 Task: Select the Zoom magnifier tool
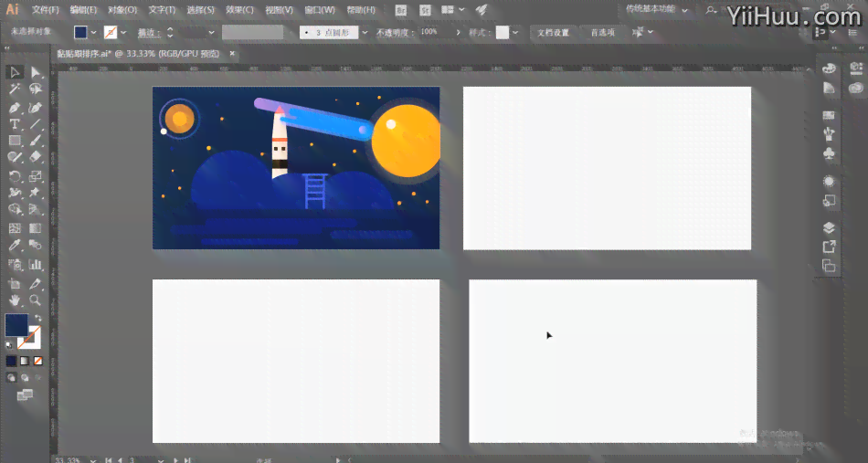tap(36, 300)
